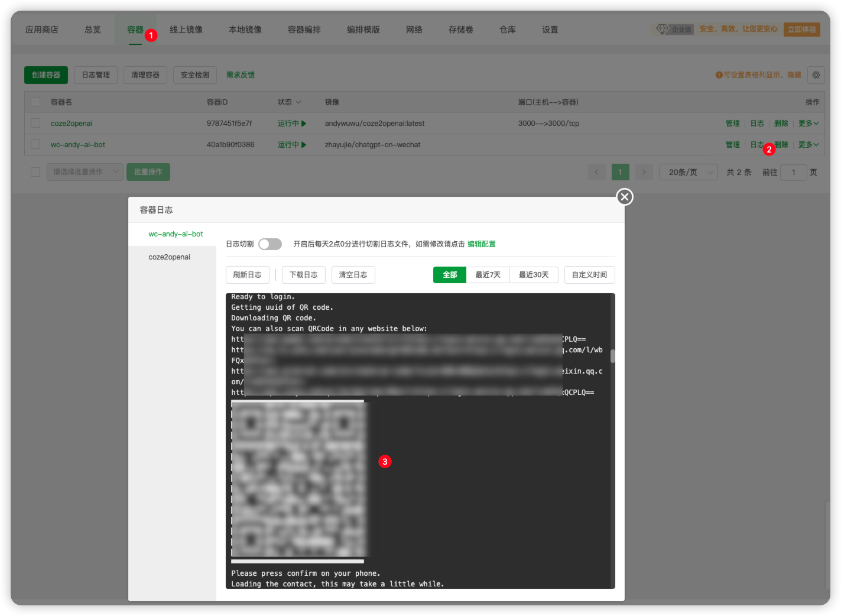The width and height of the screenshot is (841, 616).
Task: Go to next page arrow
Action: click(x=644, y=172)
